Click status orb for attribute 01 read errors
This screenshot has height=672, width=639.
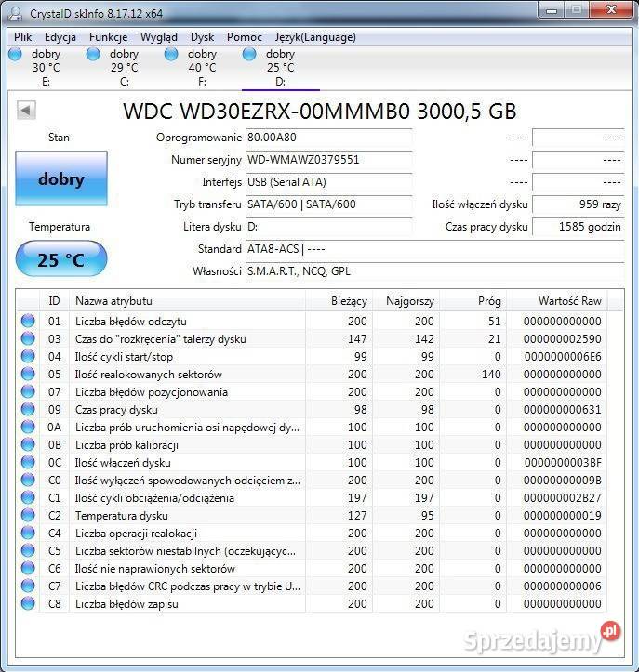point(28,322)
